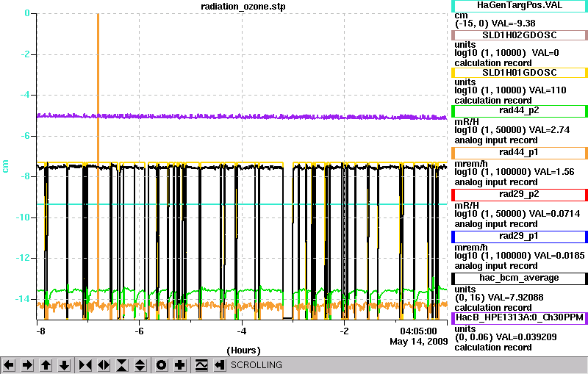588x374 pixels.
Task: Click the horizontal zoom-in bowtie icon
Action: (85, 364)
